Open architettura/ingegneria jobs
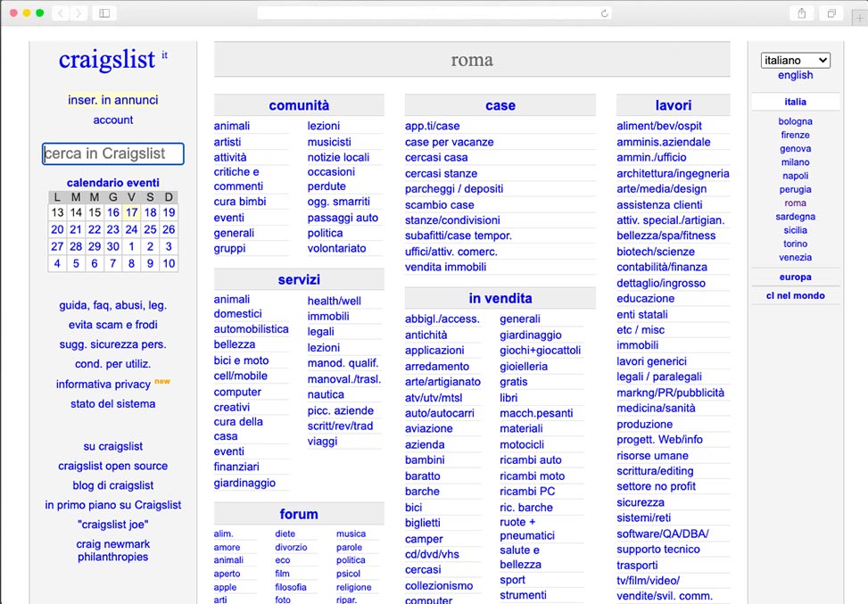This screenshot has height=604, width=868. pos(674,174)
